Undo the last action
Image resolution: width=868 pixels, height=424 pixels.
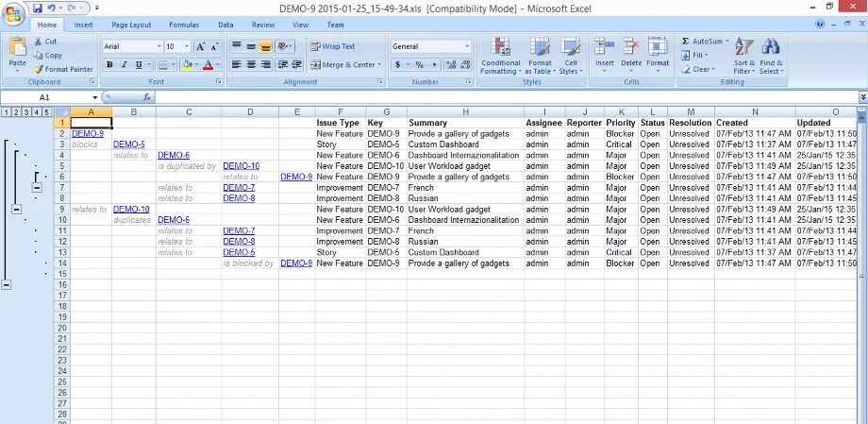52,8
